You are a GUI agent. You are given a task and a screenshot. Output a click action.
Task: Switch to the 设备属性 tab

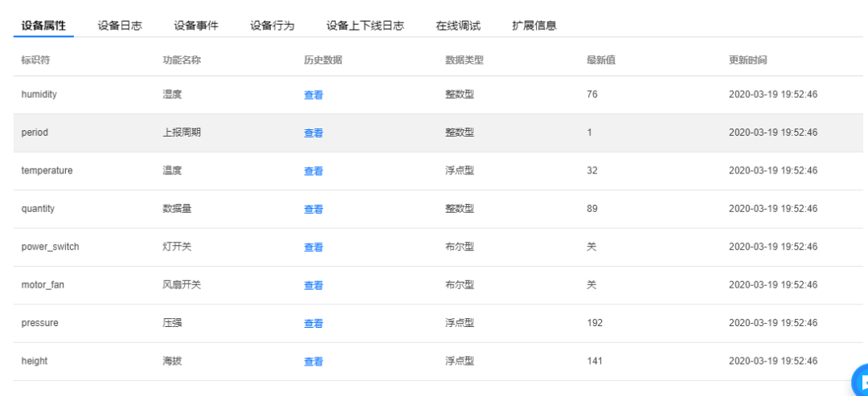tap(43, 26)
